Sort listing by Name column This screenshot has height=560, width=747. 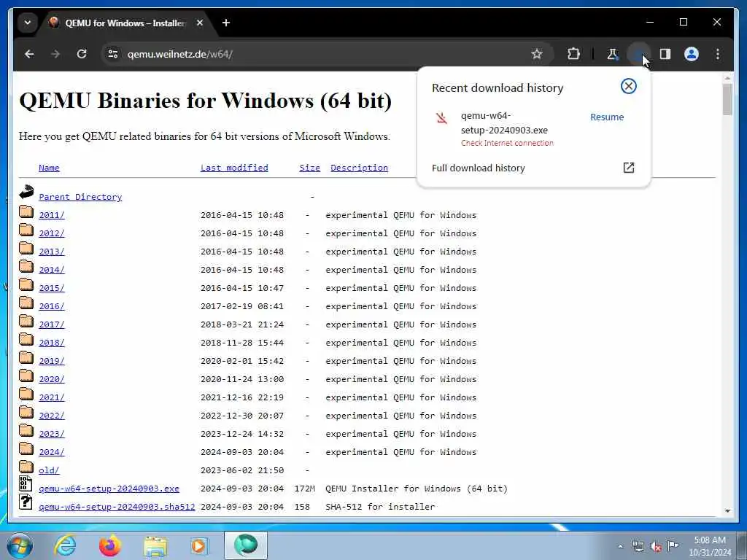(49, 168)
